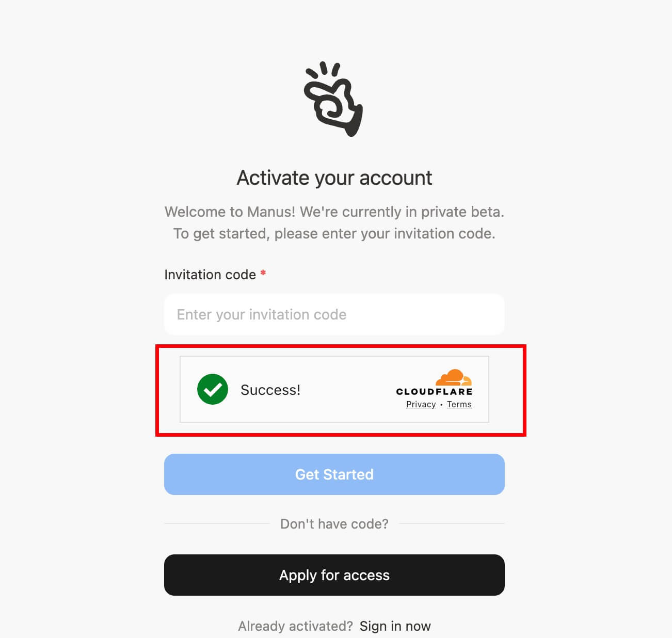
Task: Click the Success! status text
Action: (x=270, y=390)
